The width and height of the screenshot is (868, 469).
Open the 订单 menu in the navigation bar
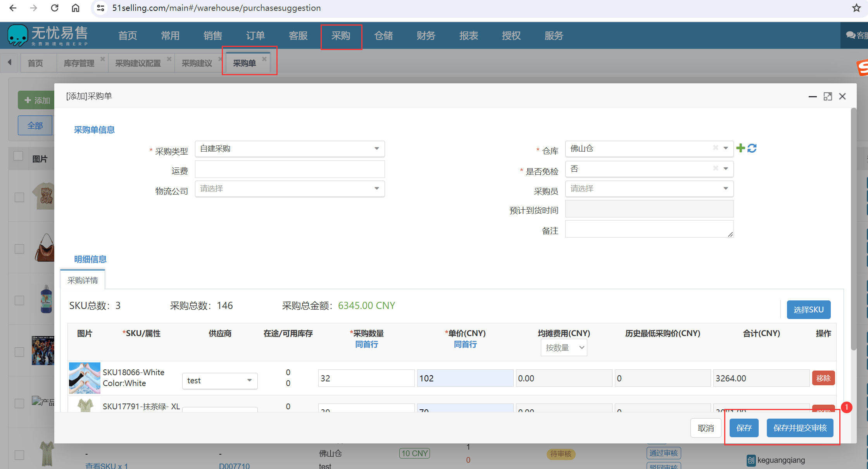(255, 36)
